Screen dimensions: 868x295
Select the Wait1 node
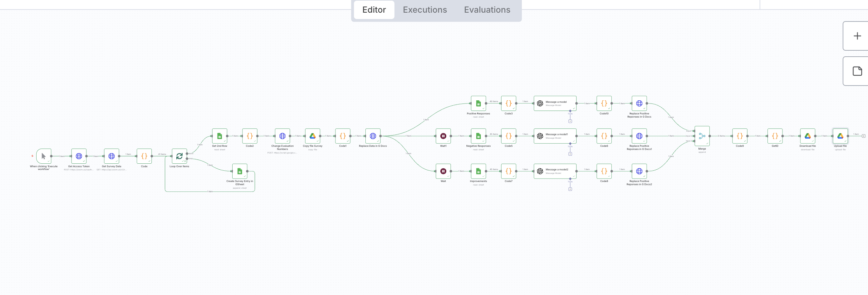point(443,136)
